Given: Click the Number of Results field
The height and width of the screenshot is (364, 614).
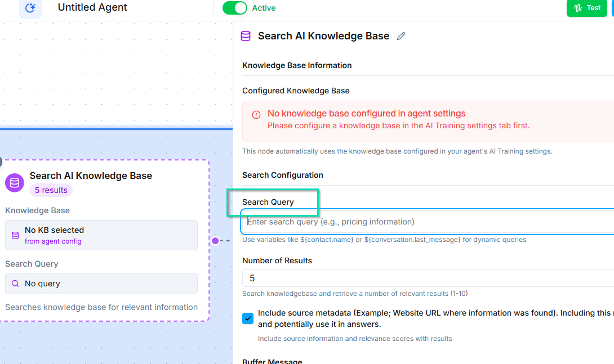Looking at the screenshot, I should (x=428, y=278).
